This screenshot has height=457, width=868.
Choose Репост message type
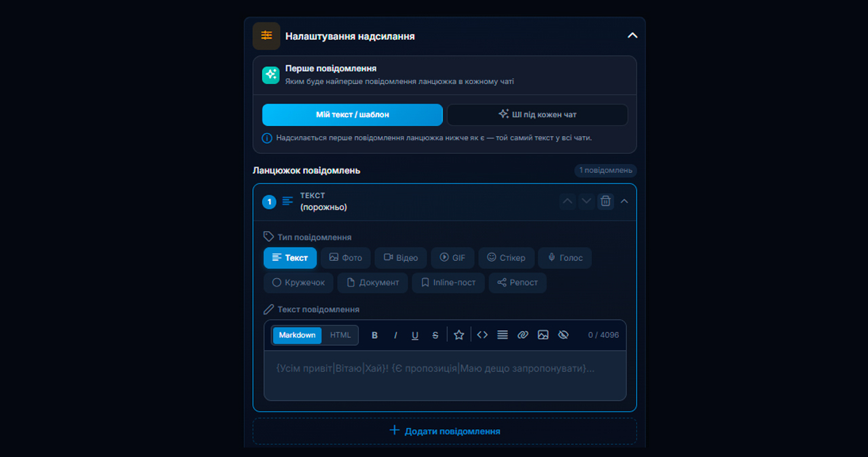pyautogui.click(x=517, y=283)
